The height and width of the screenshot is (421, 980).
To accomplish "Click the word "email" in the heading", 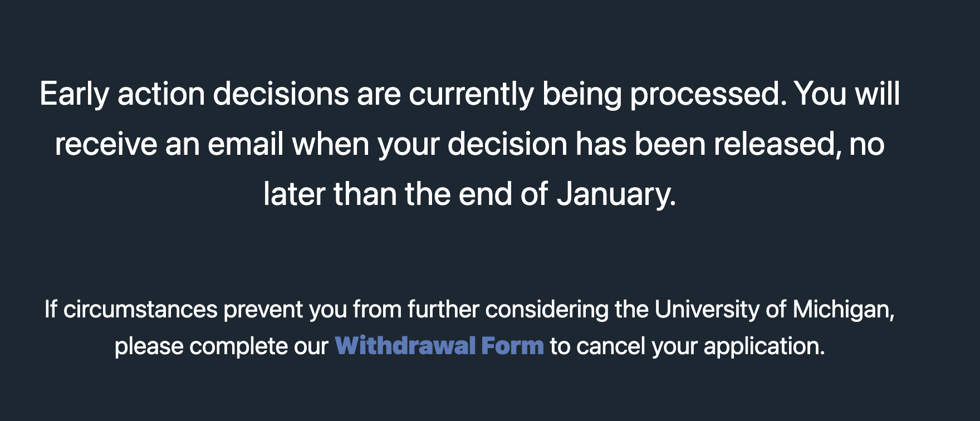I will pos(246,144).
